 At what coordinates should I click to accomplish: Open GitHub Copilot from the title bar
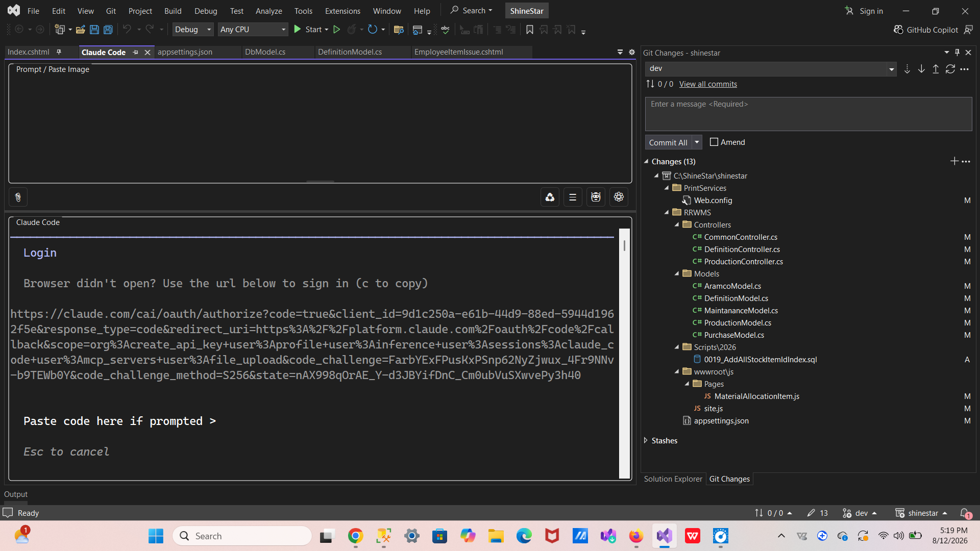[926, 30]
